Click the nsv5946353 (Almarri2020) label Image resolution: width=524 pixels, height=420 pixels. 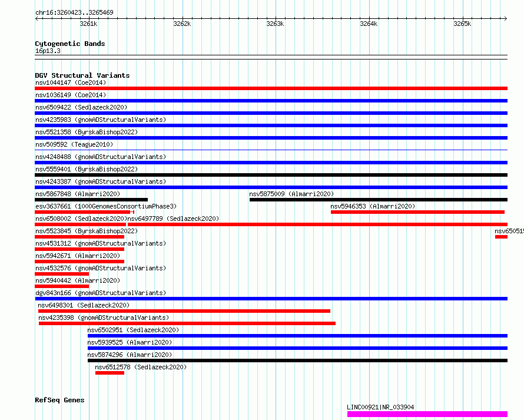pyautogui.click(x=373, y=206)
